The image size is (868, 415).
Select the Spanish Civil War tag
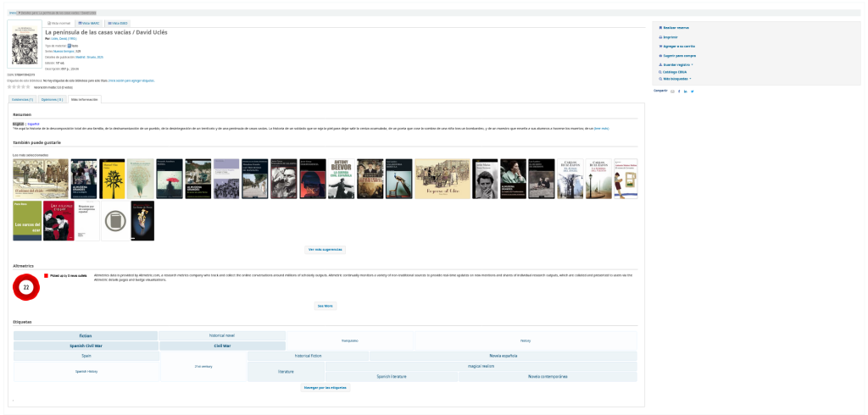86,346
